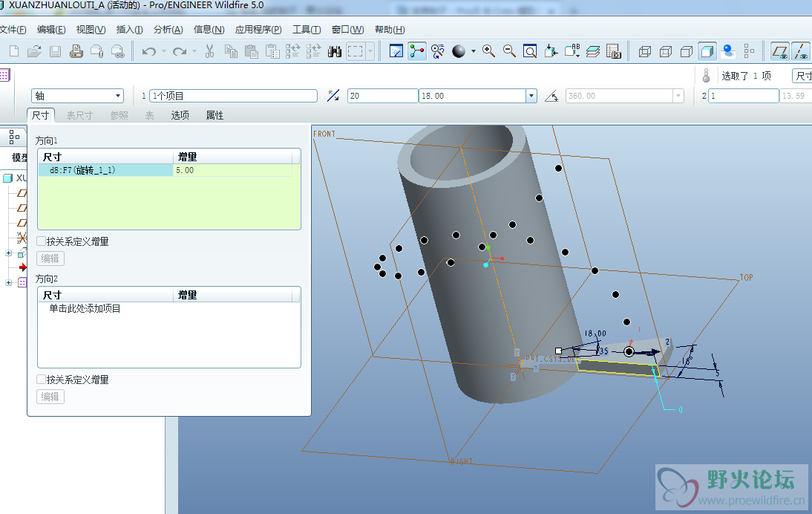Click the Save floppy disk icon
Viewport: 812px width, 514px height.
[x=55, y=51]
